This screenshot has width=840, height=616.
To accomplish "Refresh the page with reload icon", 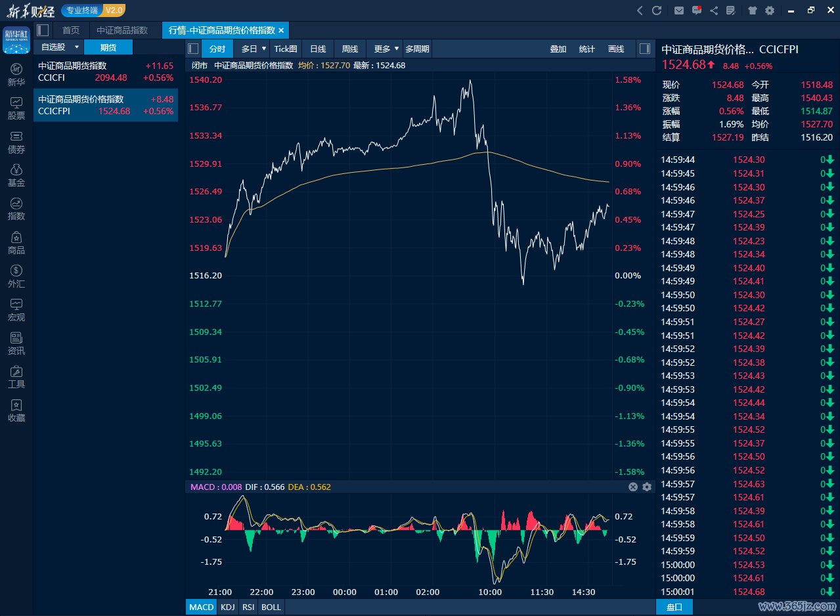I will click(x=657, y=11).
